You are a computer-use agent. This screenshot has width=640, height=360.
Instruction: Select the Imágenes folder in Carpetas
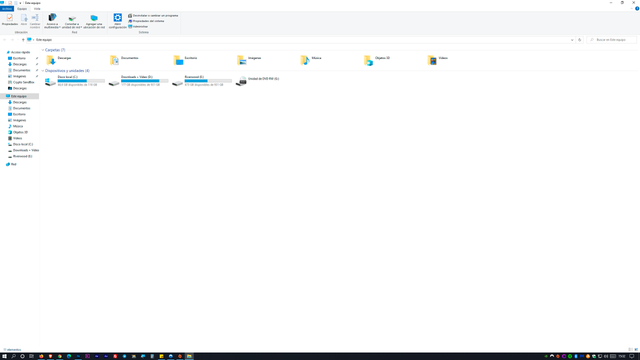pyautogui.click(x=249, y=60)
